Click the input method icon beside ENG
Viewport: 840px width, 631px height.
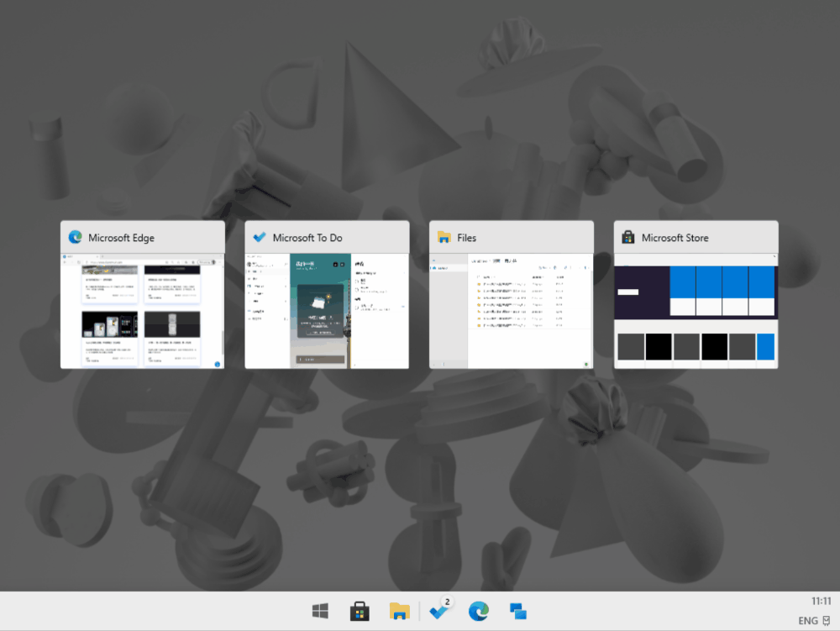[826, 622]
